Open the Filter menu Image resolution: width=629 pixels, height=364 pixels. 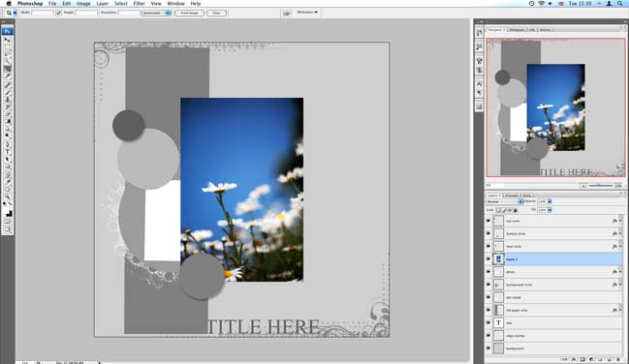point(139,3)
